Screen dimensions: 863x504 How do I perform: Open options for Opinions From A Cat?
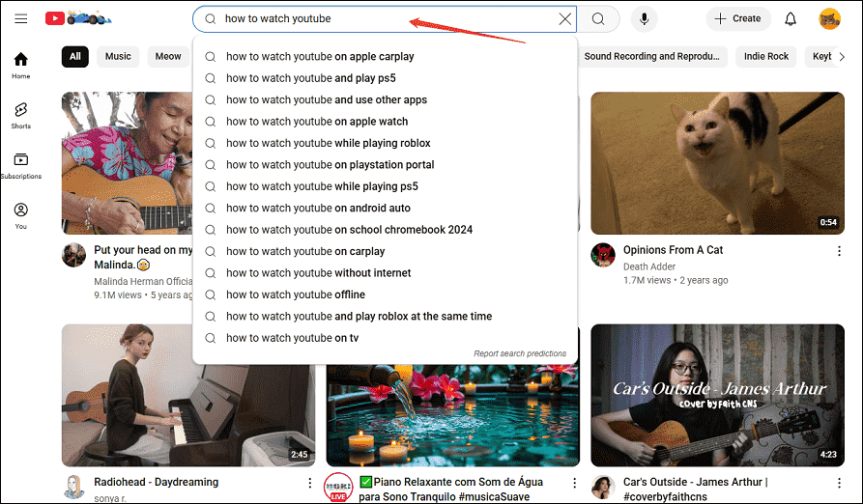[839, 251]
